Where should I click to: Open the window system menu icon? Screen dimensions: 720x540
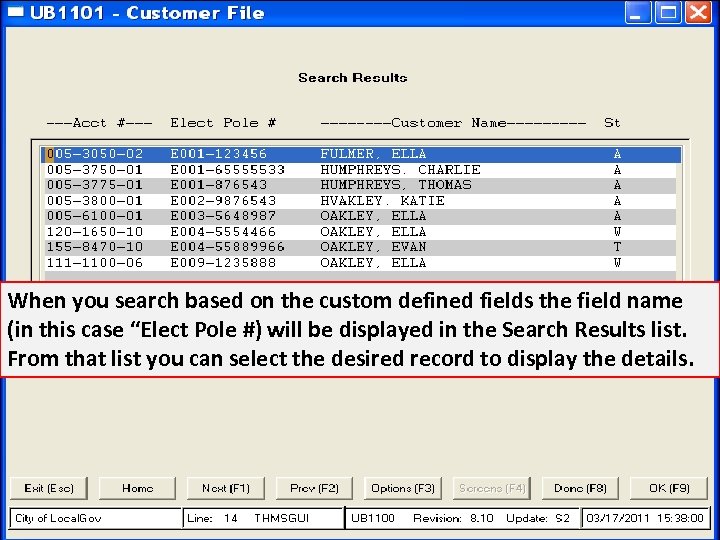coord(15,12)
